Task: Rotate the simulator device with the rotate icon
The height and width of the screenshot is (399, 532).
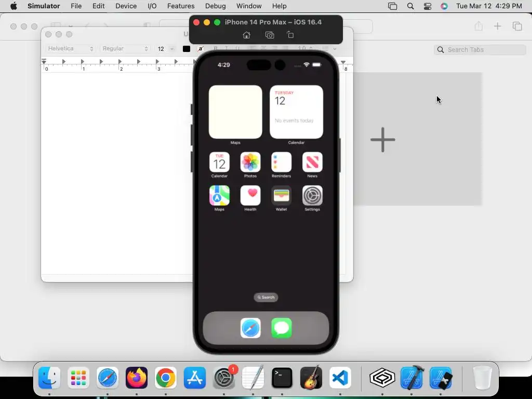Action: (290, 35)
